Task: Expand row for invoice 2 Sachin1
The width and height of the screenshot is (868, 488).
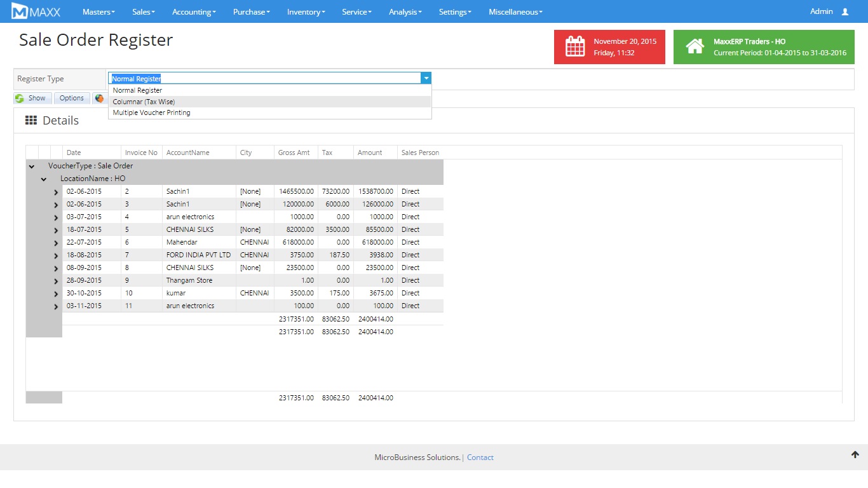Action: (x=56, y=192)
